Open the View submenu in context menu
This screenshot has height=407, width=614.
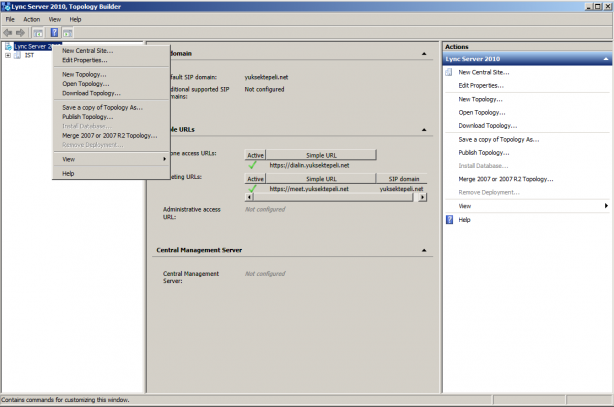pos(111,159)
